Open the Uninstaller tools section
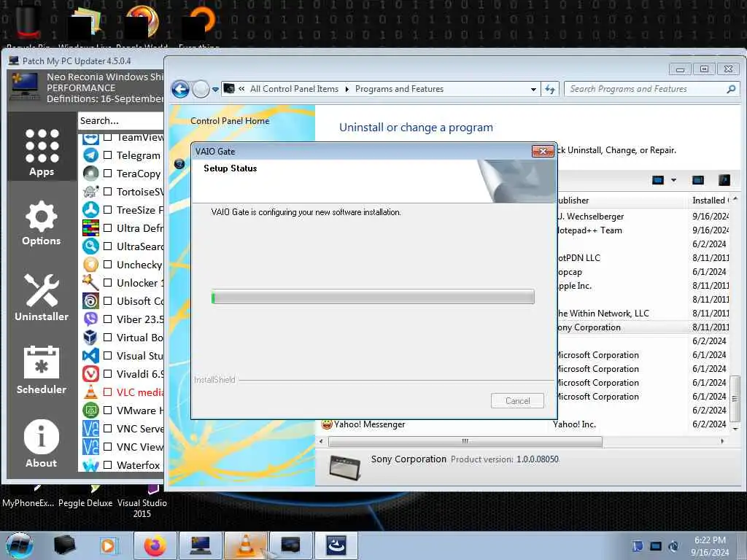 pyautogui.click(x=42, y=297)
